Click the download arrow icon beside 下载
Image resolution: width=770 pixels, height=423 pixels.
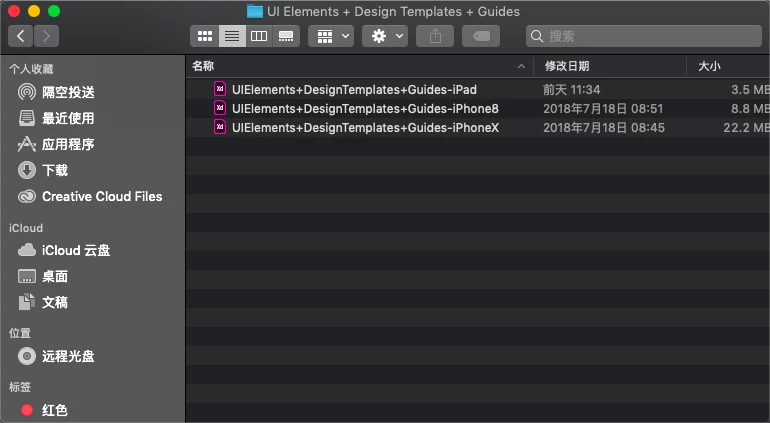pyautogui.click(x=27, y=170)
